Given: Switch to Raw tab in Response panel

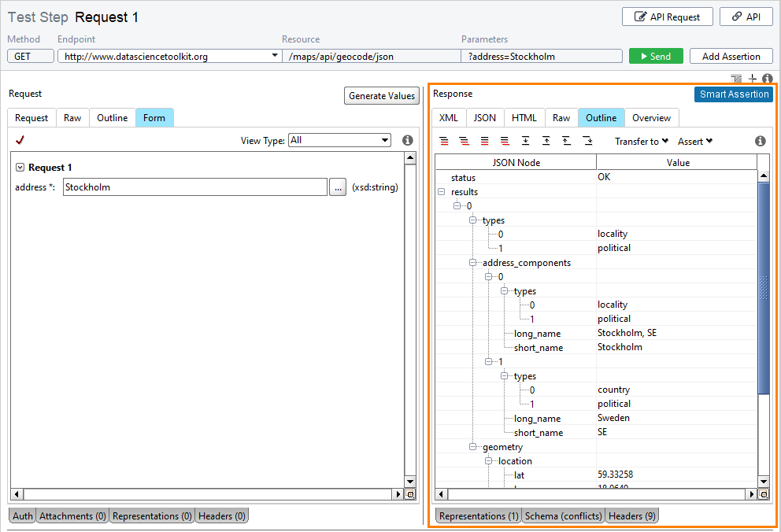Looking at the screenshot, I should pos(561,118).
